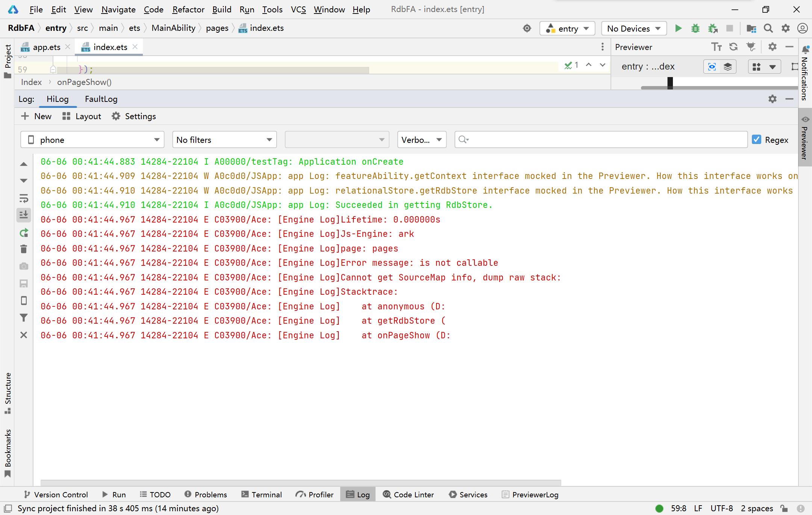Open the No Devices dropdown
Viewport: 812px width, 515px height.
[634, 29]
